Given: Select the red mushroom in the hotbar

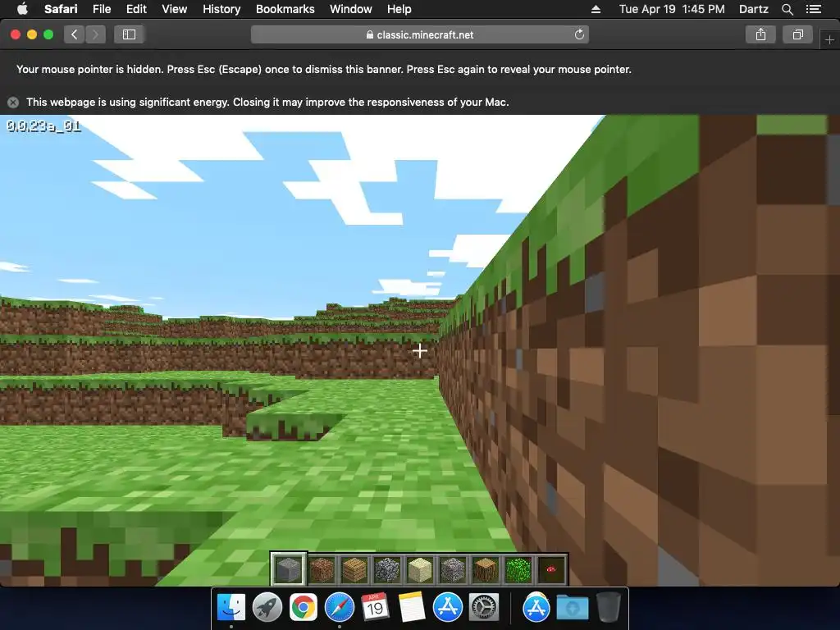Looking at the screenshot, I should (550, 569).
